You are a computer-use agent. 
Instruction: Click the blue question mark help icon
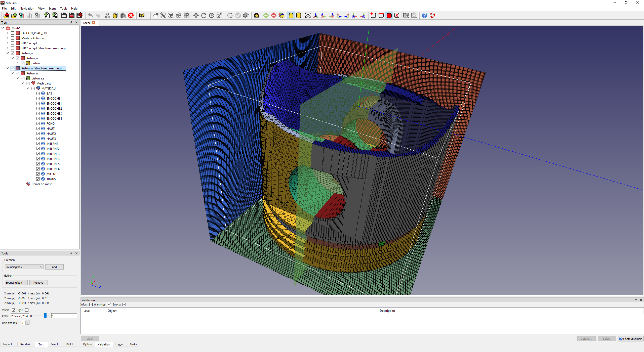click(424, 16)
